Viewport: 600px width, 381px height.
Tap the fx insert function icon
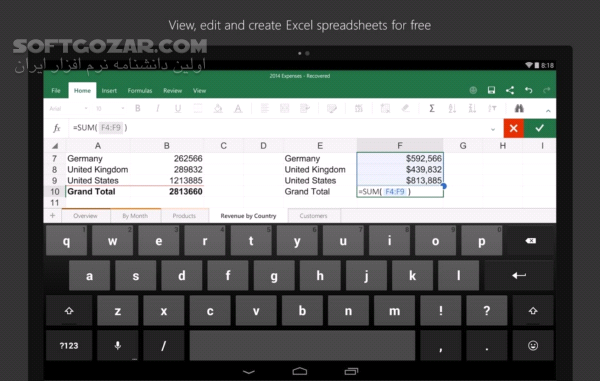[57, 128]
